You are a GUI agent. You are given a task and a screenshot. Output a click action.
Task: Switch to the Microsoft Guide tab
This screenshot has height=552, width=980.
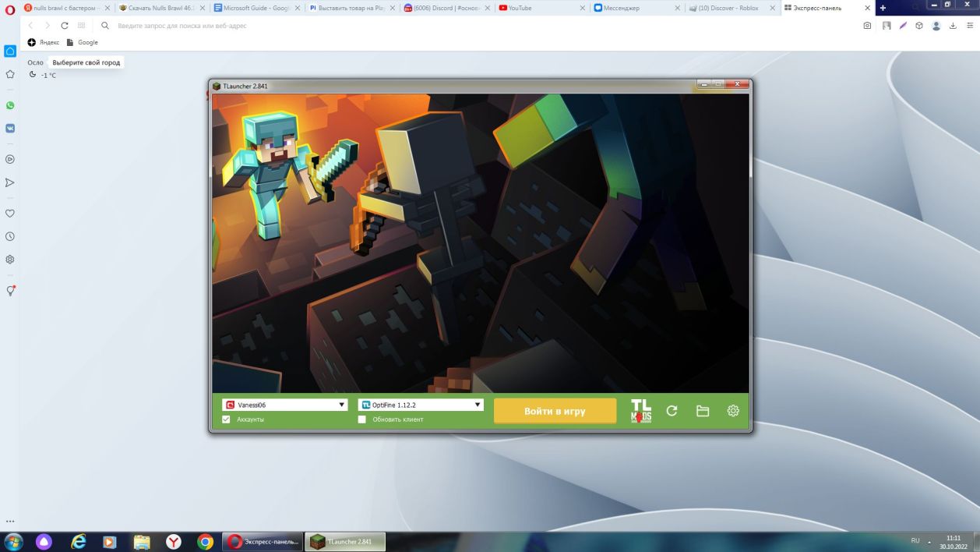click(x=257, y=8)
